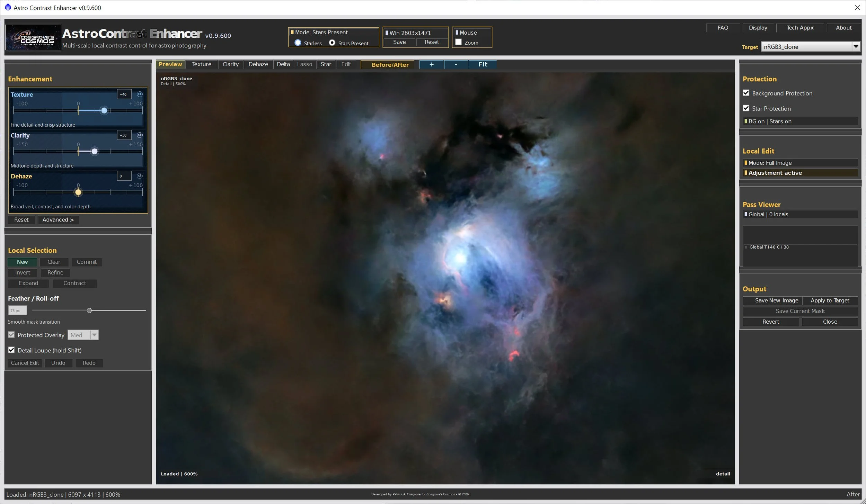Enable the Mouse Zoom checkbox
The width and height of the screenshot is (866, 504).
[458, 42]
